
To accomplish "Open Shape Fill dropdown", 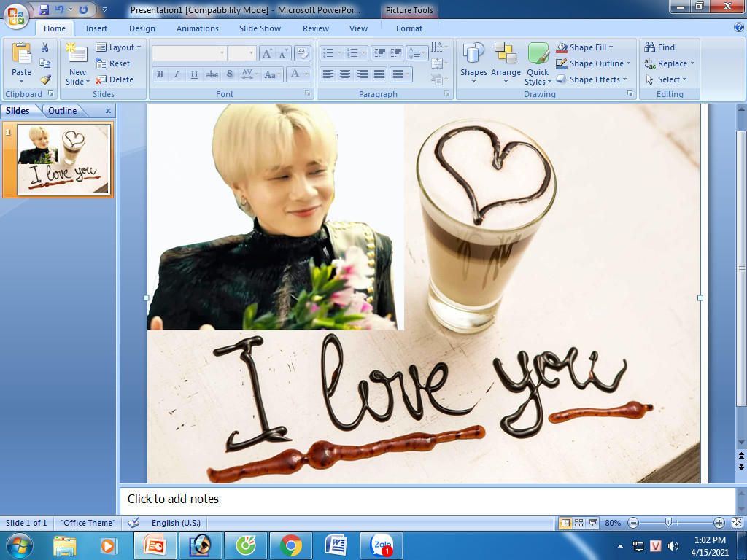I will click(x=584, y=47).
